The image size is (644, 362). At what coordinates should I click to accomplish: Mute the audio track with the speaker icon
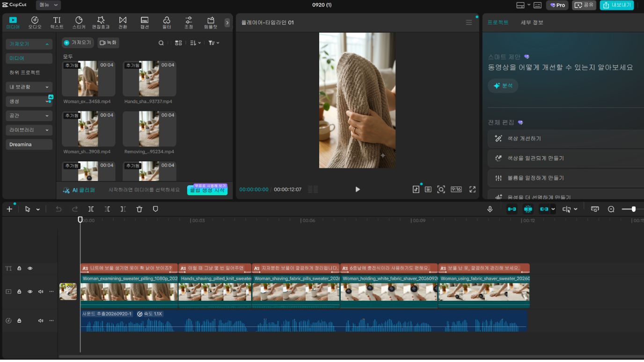41,320
